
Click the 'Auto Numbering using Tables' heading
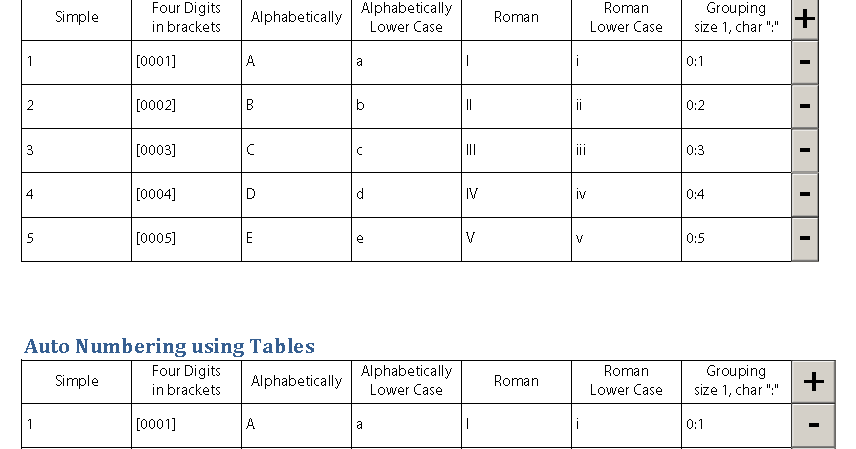tap(169, 346)
